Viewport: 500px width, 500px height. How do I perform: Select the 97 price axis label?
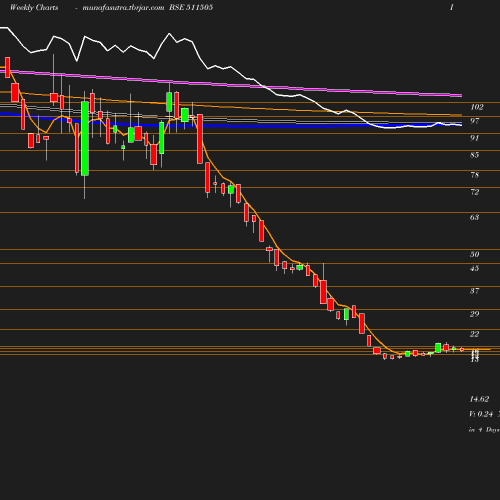click(474, 121)
